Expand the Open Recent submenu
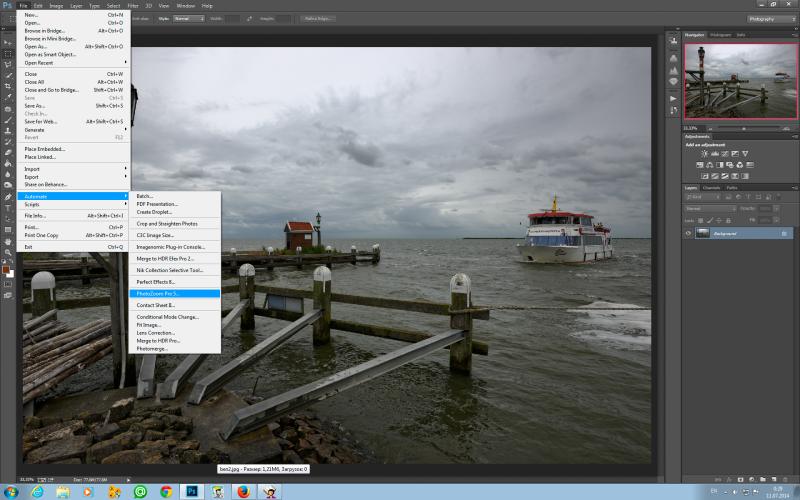This screenshot has height=500, width=800. (x=73, y=63)
